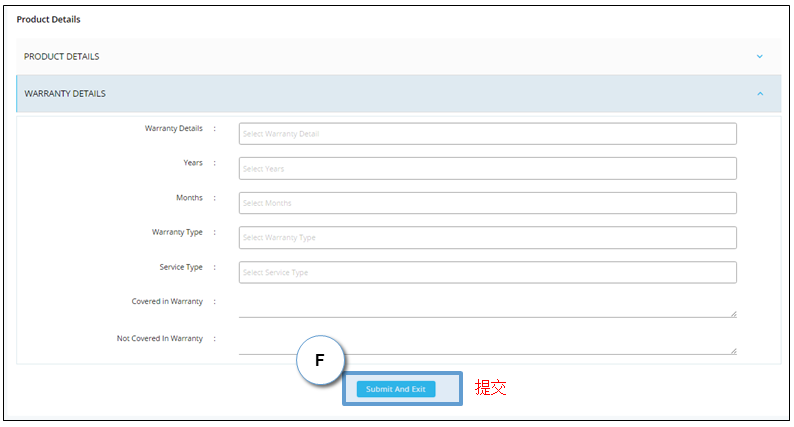Grab the Covered in Warranty resize handle
The height and width of the screenshot is (427, 794).
point(733,314)
